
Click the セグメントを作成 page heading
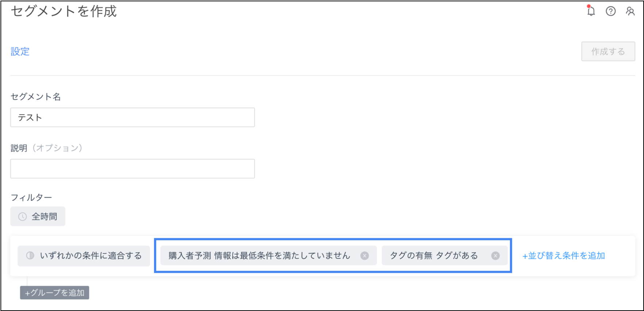pos(64,11)
